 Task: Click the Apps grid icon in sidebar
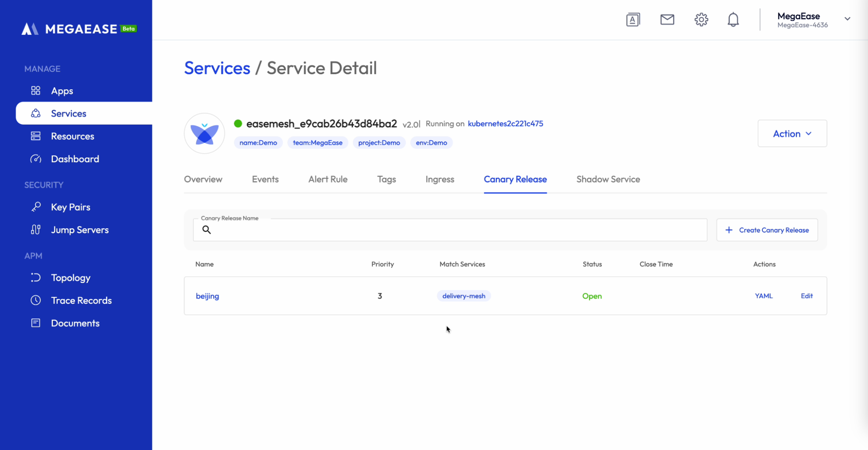coord(36,91)
